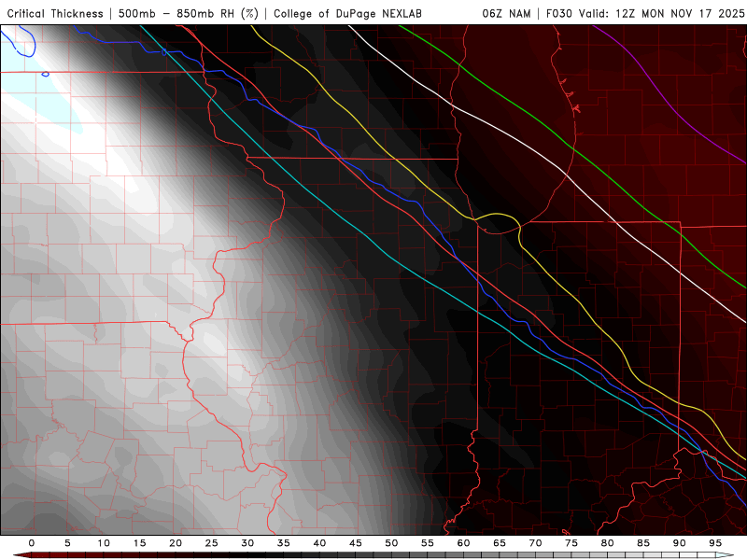Click the '25' value on the RH scale

click(212, 543)
